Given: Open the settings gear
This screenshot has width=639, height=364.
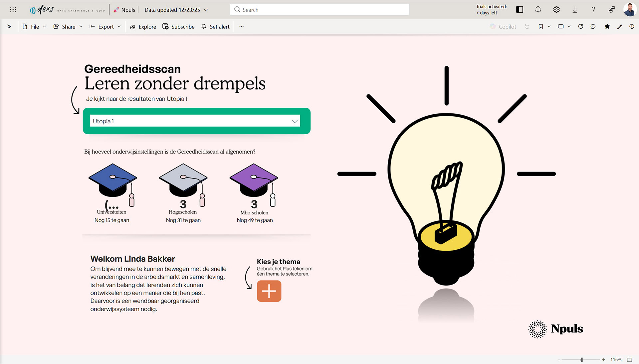Looking at the screenshot, I should tap(556, 10).
